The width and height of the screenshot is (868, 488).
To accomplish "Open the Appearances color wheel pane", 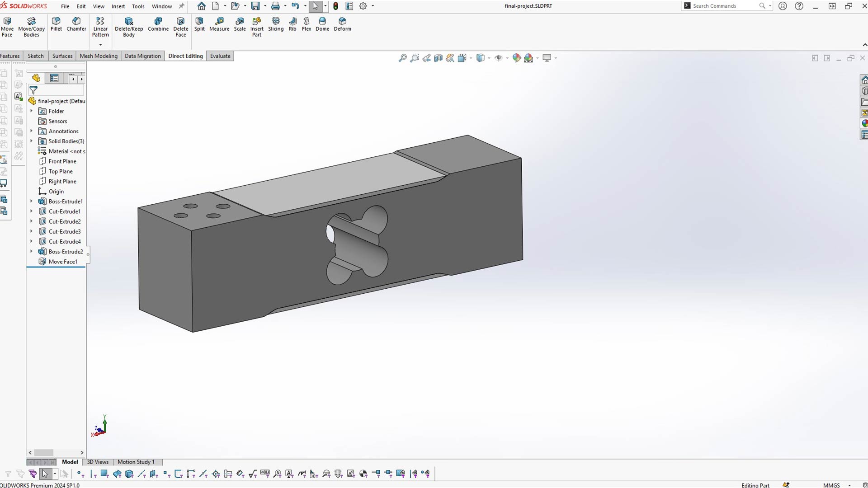I will click(x=864, y=123).
